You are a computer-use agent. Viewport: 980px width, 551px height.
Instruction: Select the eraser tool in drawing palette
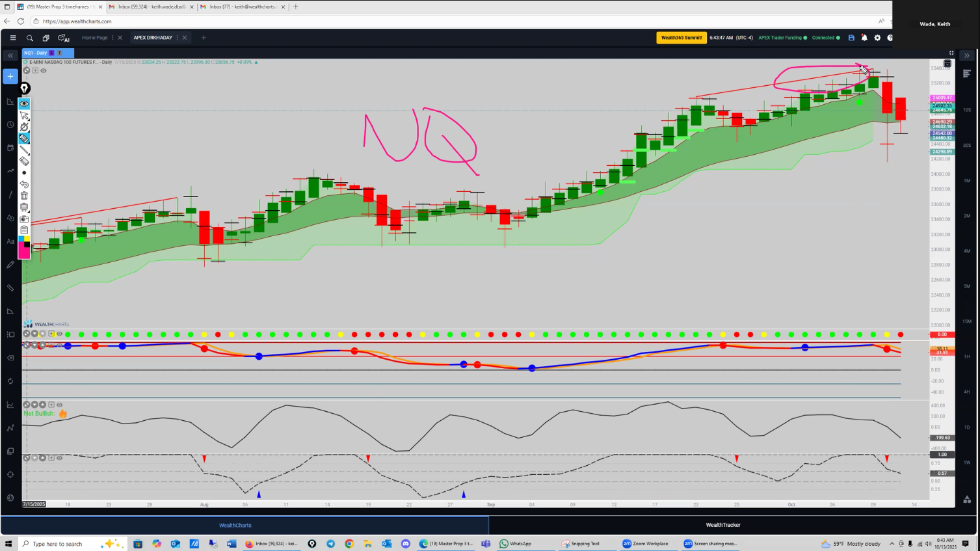point(24,161)
